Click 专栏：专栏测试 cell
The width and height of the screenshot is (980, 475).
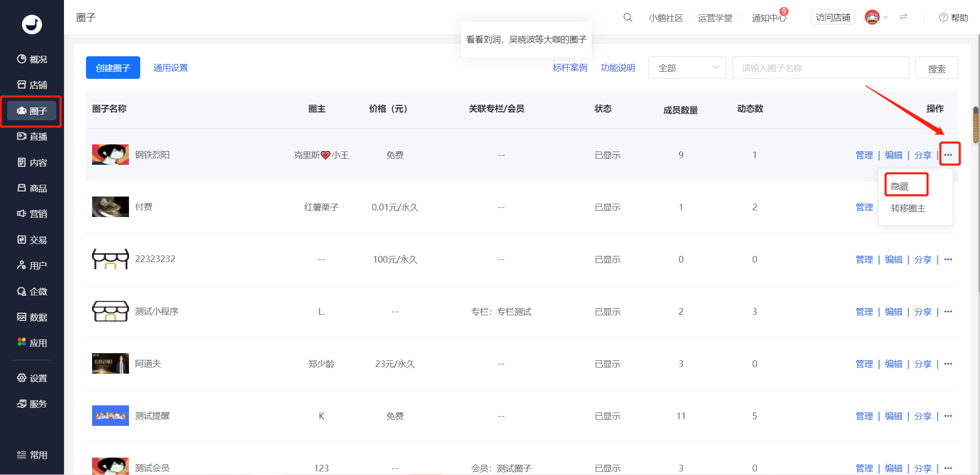(x=501, y=312)
